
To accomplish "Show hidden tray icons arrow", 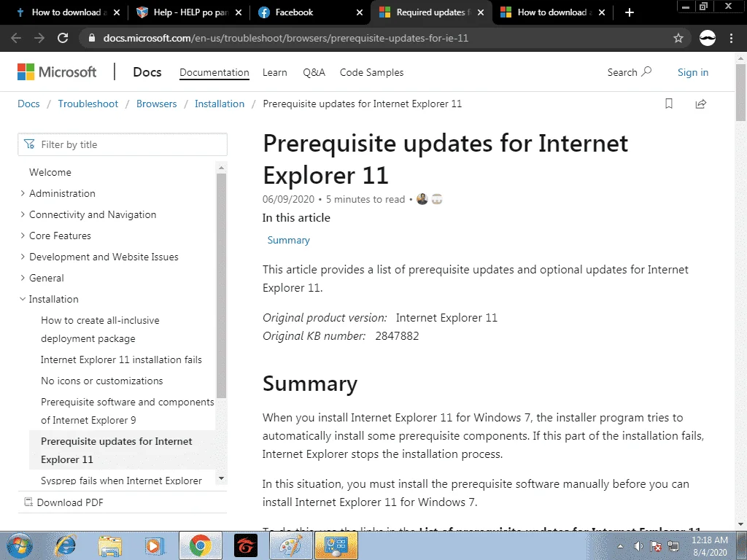I will (620, 546).
